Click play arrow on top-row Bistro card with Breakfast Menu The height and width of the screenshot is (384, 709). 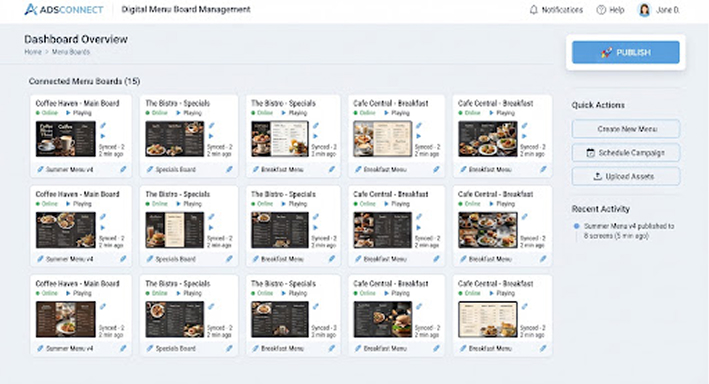(x=315, y=136)
